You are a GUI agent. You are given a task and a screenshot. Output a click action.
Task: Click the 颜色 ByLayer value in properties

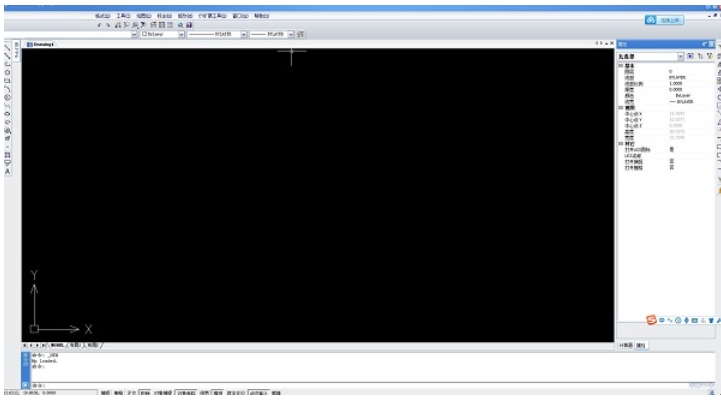pos(682,96)
